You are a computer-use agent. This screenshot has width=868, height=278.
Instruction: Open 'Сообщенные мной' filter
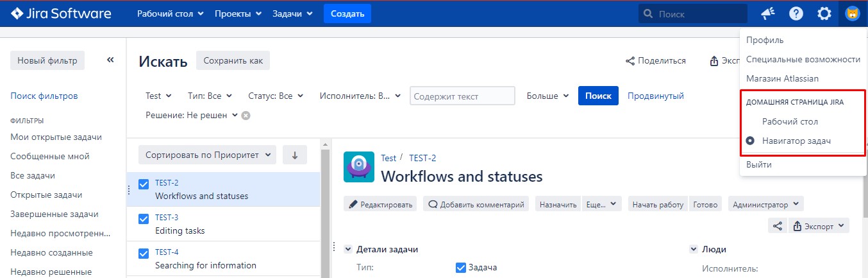point(50,156)
